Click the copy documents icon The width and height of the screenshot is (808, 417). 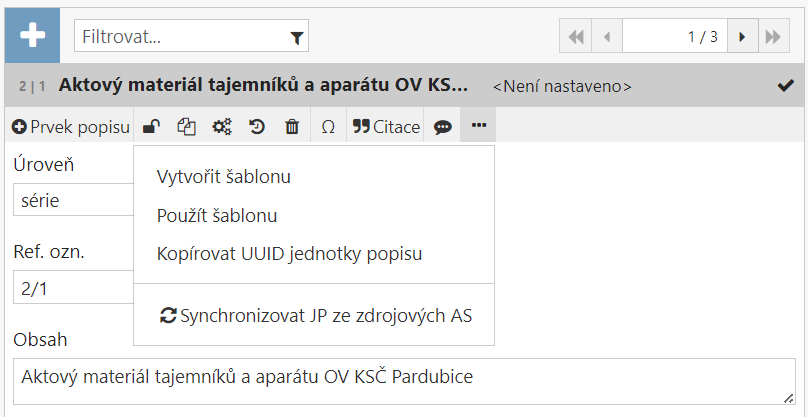point(186,127)
